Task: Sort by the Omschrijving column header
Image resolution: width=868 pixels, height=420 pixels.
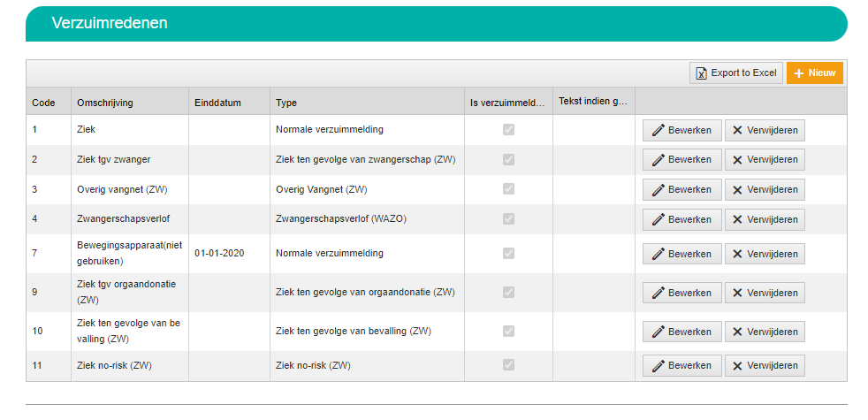Action: coord(105,103)
